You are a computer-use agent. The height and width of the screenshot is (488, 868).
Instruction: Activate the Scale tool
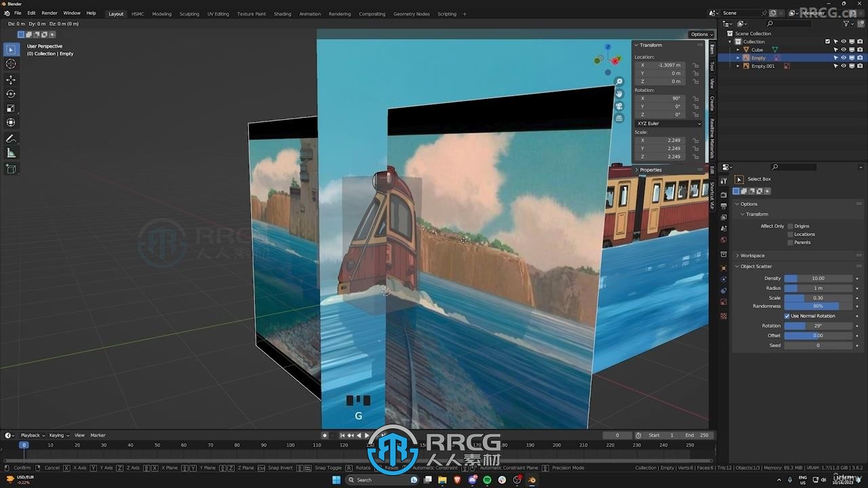11,108
